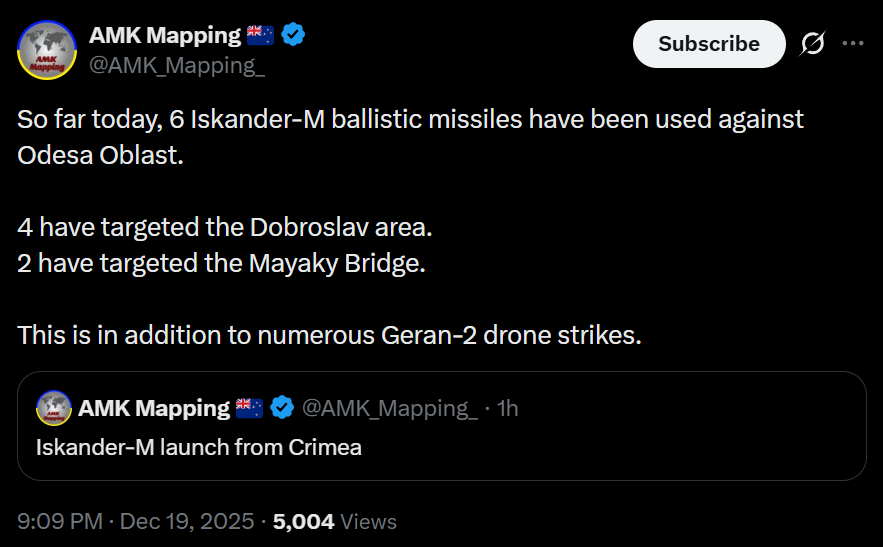The image size is (883, 547).
Task: Click the 9:09 PM Dec 19, 2025 timestamp
Action: click(137, 521)
